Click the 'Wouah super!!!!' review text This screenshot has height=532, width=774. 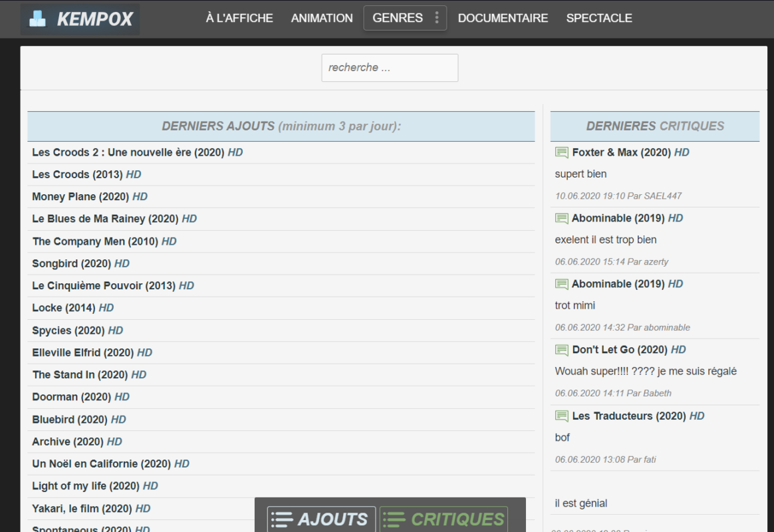tap(646, 371)
